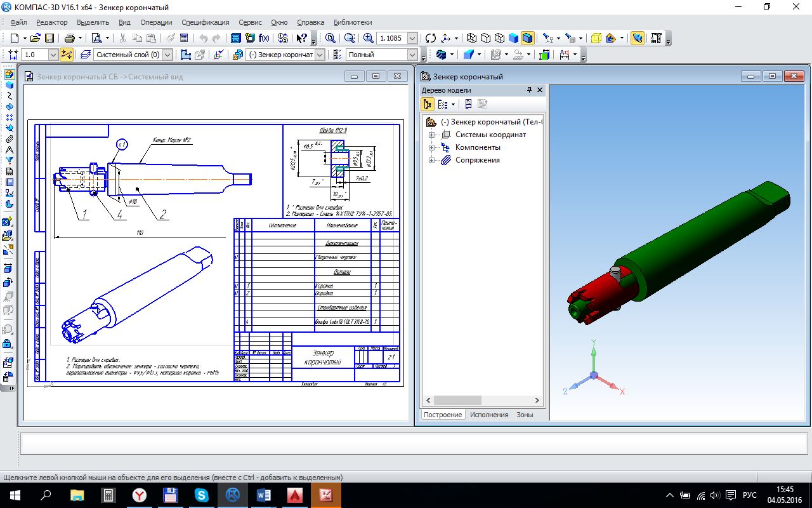The image size is (812, 508).
Task: Open dropdown arrow next to orientation axes icon
Action: 457,38
